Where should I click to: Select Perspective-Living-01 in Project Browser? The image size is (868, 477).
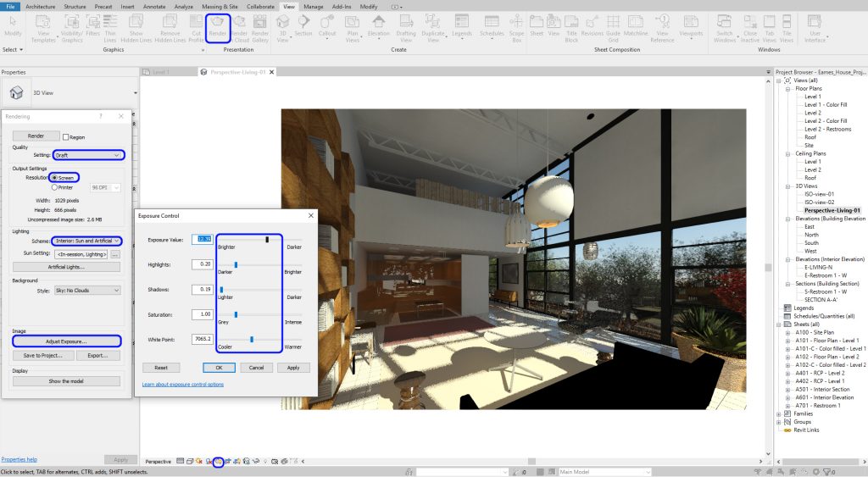pyautogui.click(x=832, y=211)
